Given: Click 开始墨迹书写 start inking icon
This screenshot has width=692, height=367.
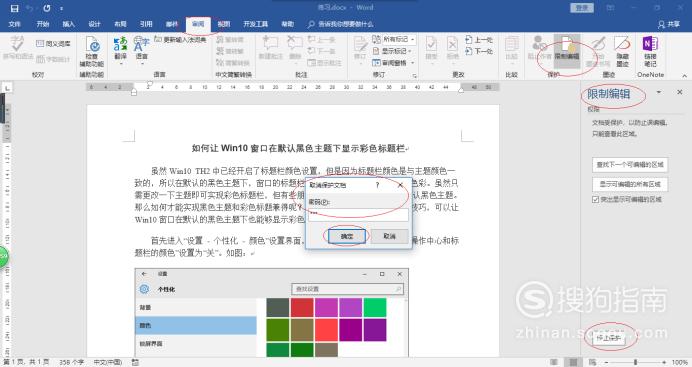Looking at the screenshot, I should point(598,51).
